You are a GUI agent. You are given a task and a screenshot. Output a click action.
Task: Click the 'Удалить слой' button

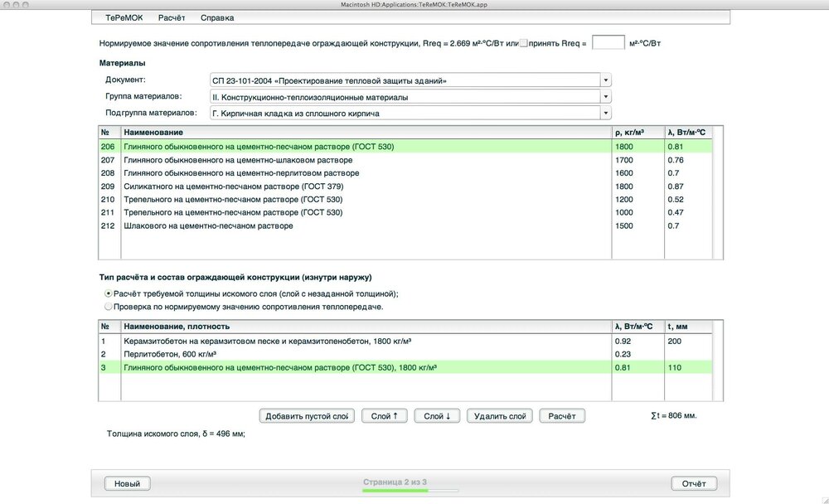pos(499,416)
